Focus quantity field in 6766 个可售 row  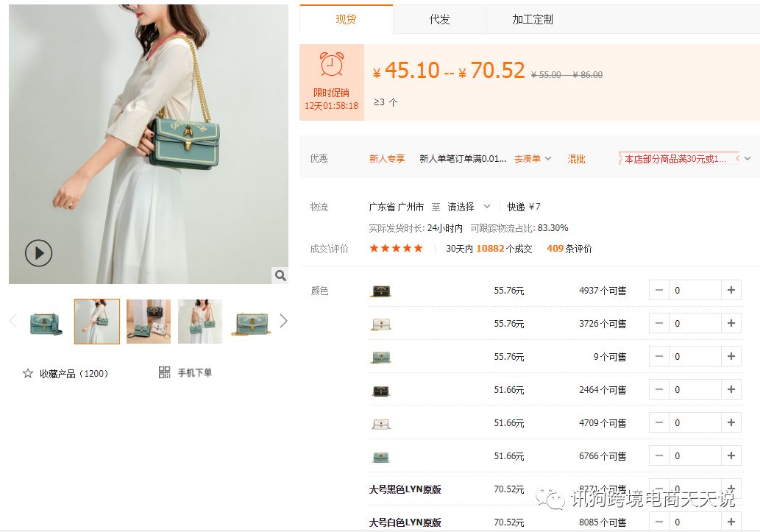tap(695, 455)
